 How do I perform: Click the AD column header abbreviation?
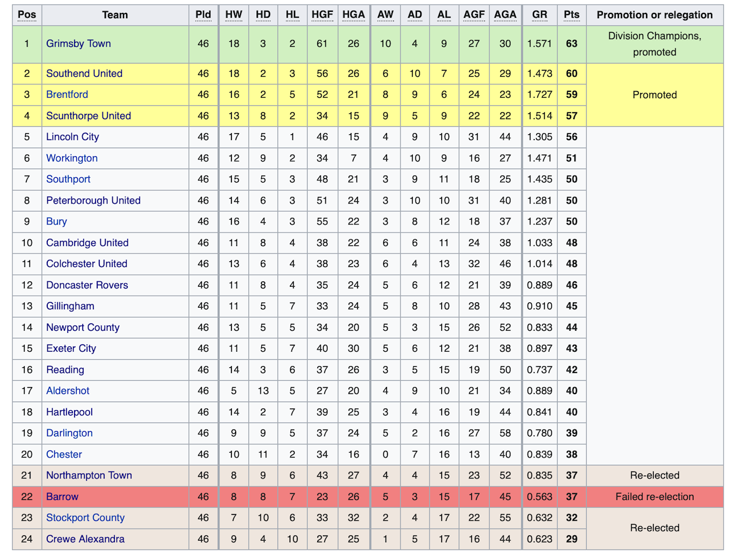[x=415, y=15]
